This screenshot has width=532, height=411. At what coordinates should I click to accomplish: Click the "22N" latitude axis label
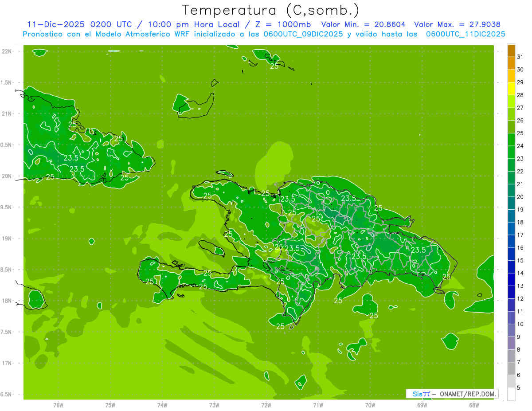pos(7,51)
